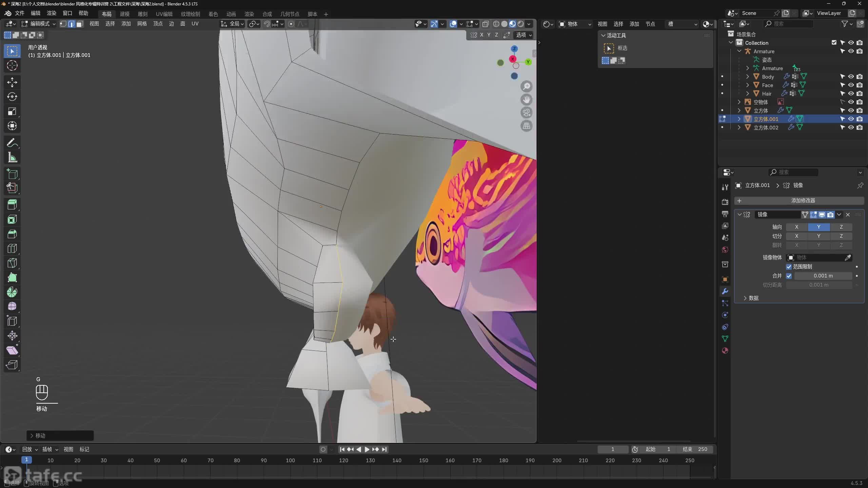Hide the Hair object in outliner
Viewport: 868px width, 488px height.
click(851, 94)
